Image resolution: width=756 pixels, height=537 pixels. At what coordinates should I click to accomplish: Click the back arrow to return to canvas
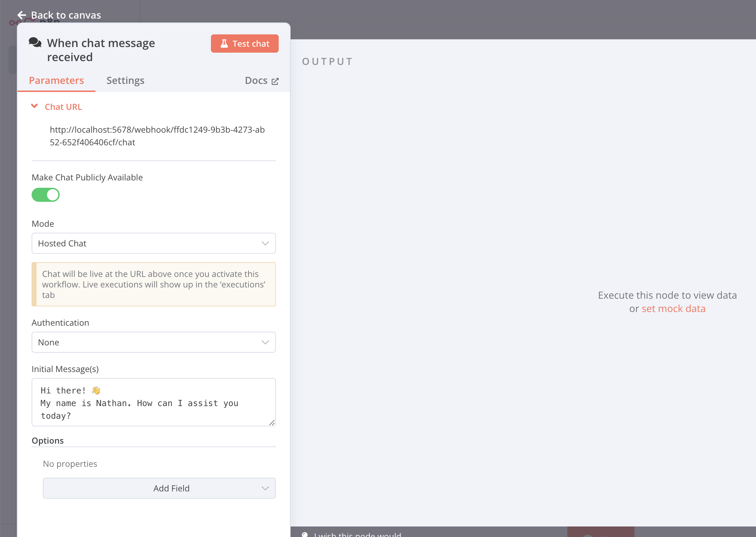point(22,15)
